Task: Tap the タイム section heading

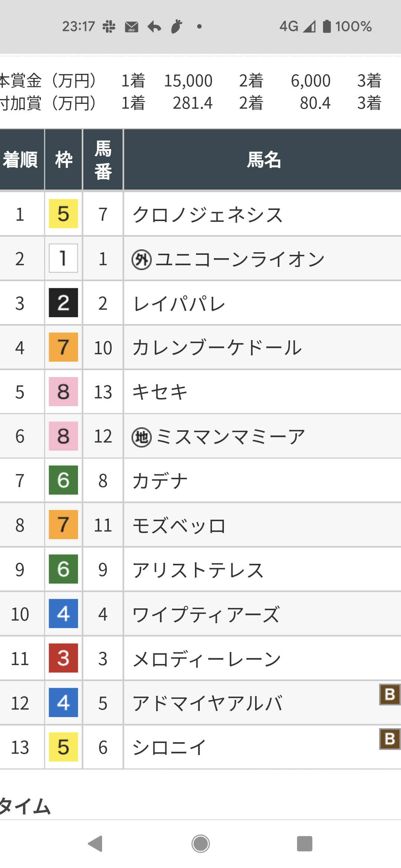Action: 25,806
